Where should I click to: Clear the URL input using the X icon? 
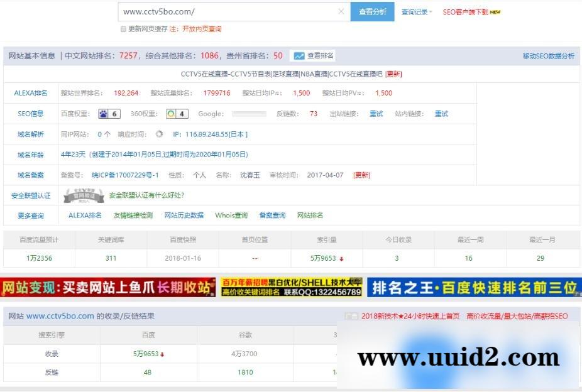click(341, 11)
